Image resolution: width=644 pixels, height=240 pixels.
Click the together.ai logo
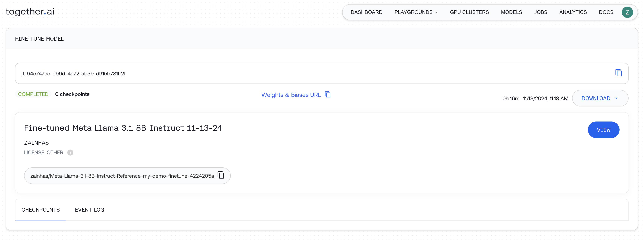point(30,11)
